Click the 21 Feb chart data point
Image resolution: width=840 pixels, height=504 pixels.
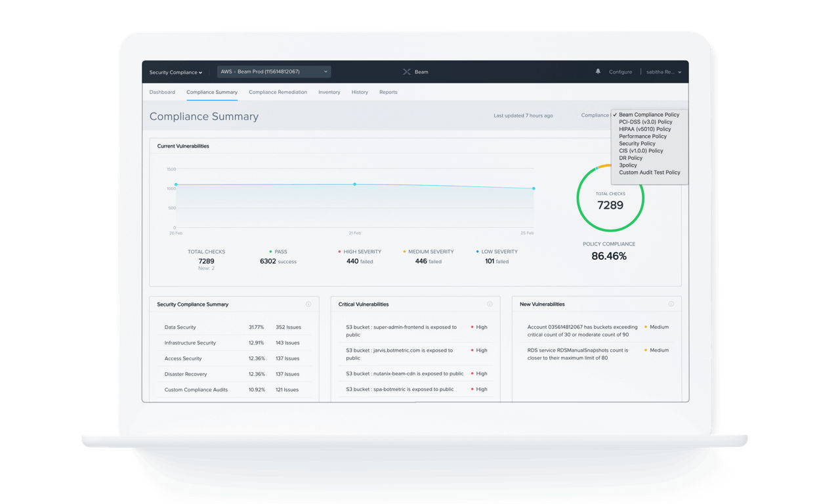coord(355,184)
